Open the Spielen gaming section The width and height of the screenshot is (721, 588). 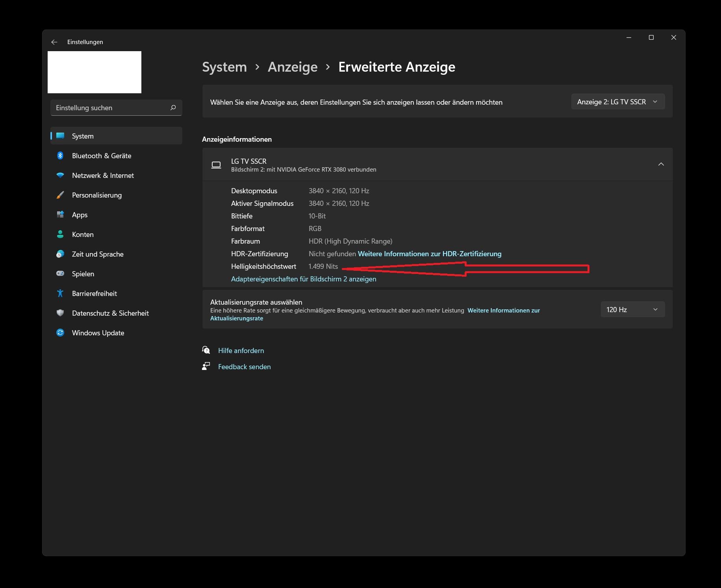[116, 274]
